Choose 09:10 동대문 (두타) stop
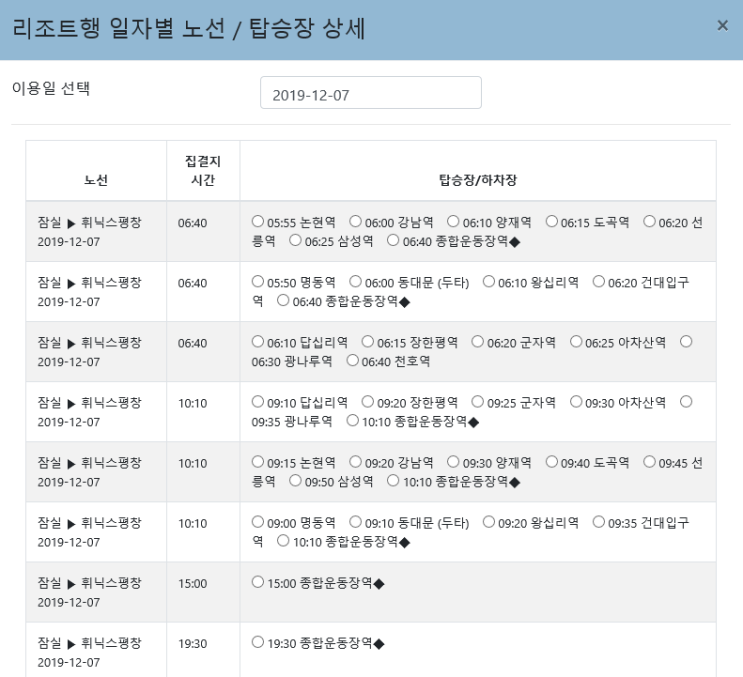The width and height of the screenshot is (743, 677). (x=355, y=522)
